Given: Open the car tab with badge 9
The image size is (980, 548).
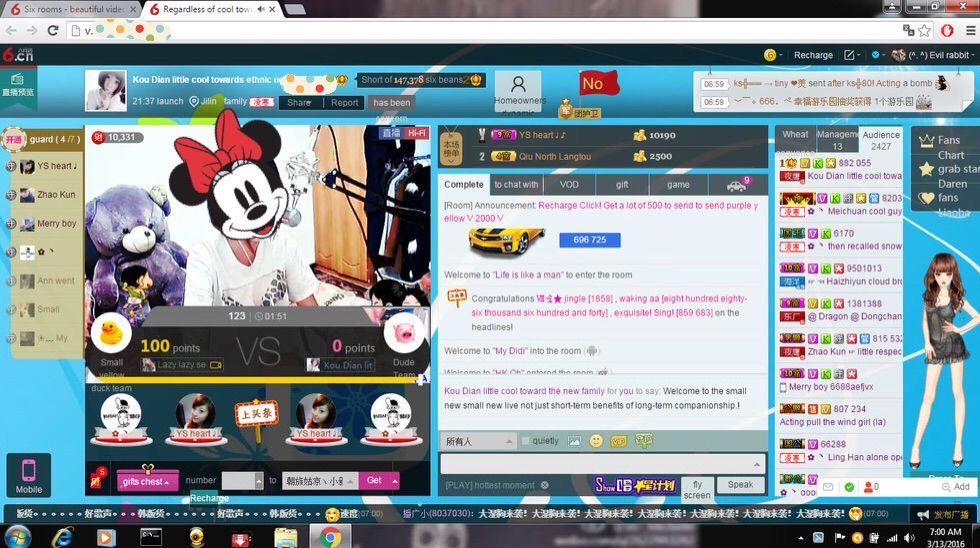Looking at the screenshot, I should click(738, 184).
